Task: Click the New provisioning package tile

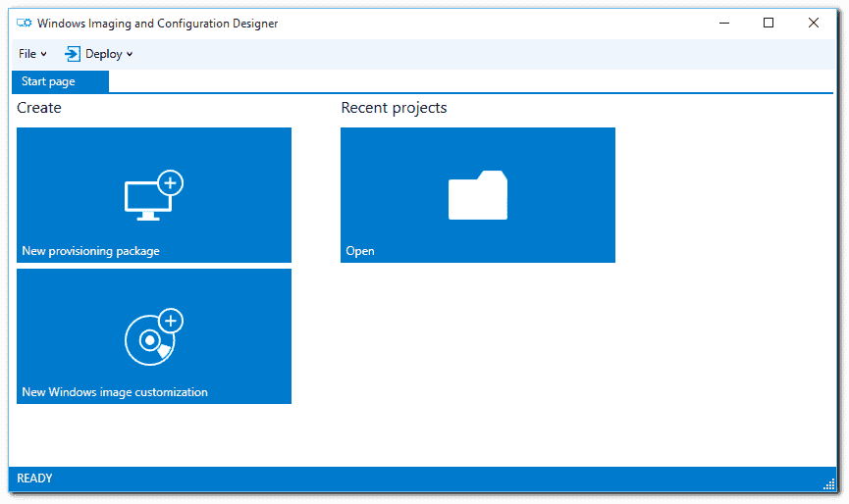Action: pos(154,195)
